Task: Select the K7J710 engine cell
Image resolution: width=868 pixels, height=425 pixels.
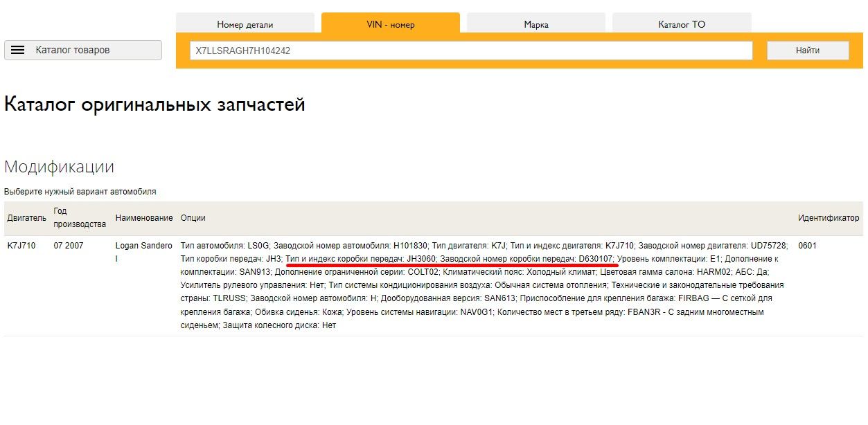Action: pos(21,246)
